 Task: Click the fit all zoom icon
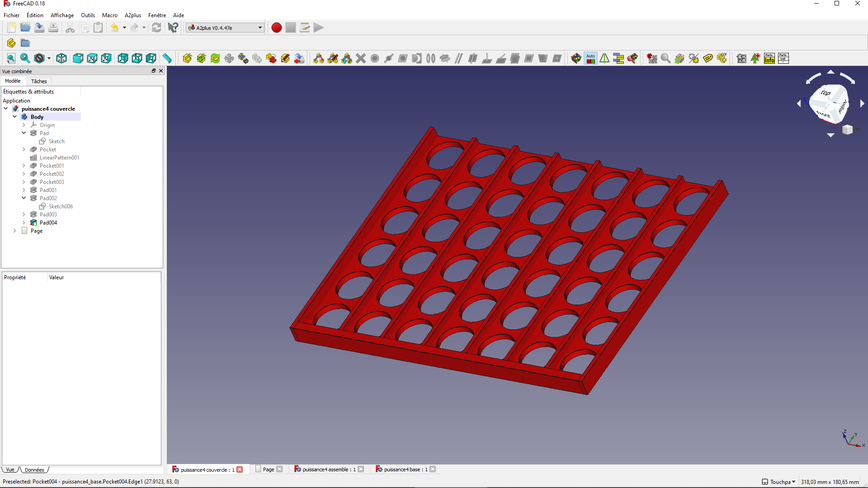click(11, 58)
